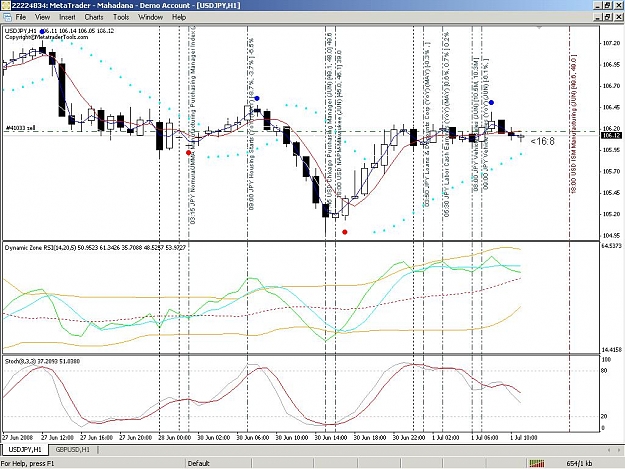Click the 06:30 JPY Labor Cash Earnings news label

(447, 124)
